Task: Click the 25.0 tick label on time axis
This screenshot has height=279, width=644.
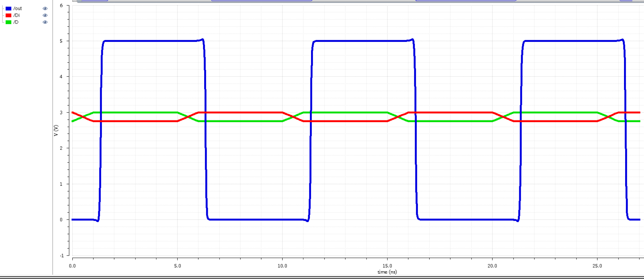Action: [597, 266]
